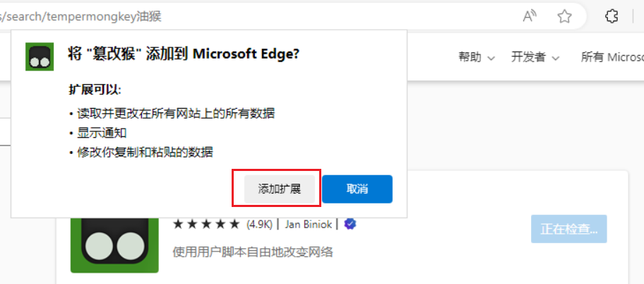
Task: Click the Tampermonkey icon in the dialog header
Action: point(40,57)
